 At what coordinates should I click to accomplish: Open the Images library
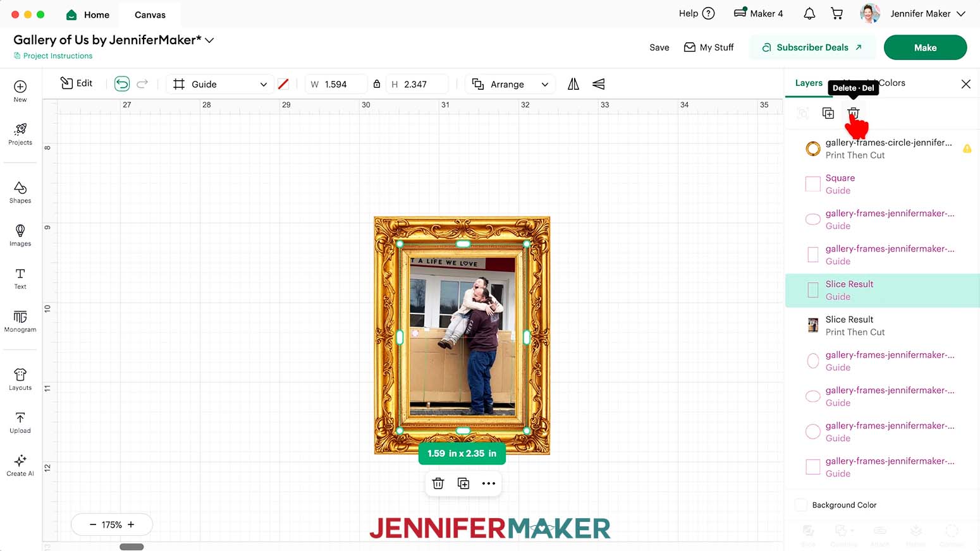coord(20,235)
